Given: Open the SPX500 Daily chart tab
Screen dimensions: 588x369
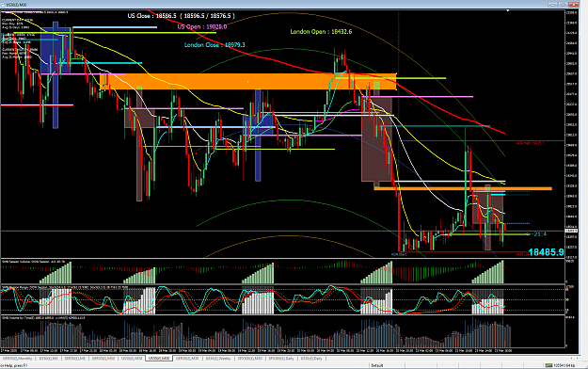Looking at the screenshot, I should tap(281, 359).
